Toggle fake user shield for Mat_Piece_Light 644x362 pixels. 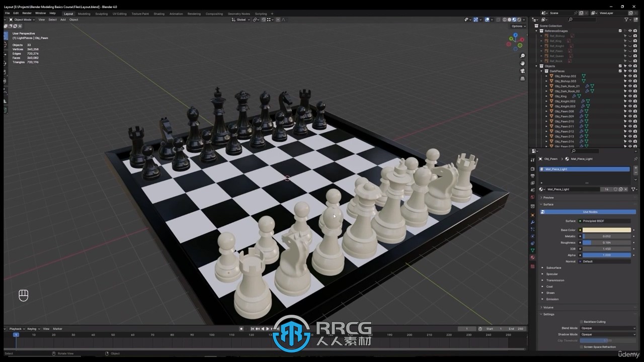point(615,190)
